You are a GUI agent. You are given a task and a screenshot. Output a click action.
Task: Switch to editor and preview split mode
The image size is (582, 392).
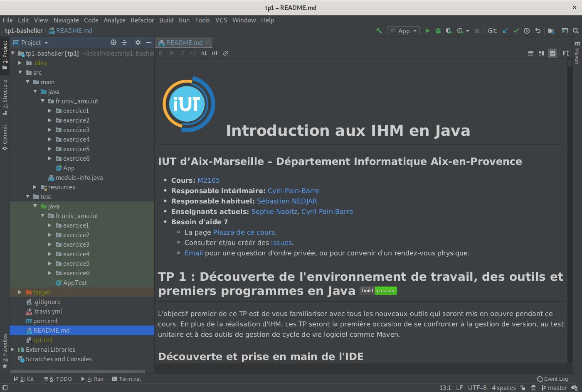point(542,53)
